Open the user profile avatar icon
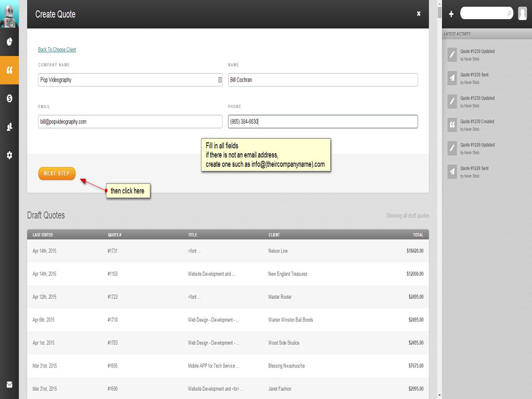532x399 pixels. pyautogui.click(x=522, y=14)
